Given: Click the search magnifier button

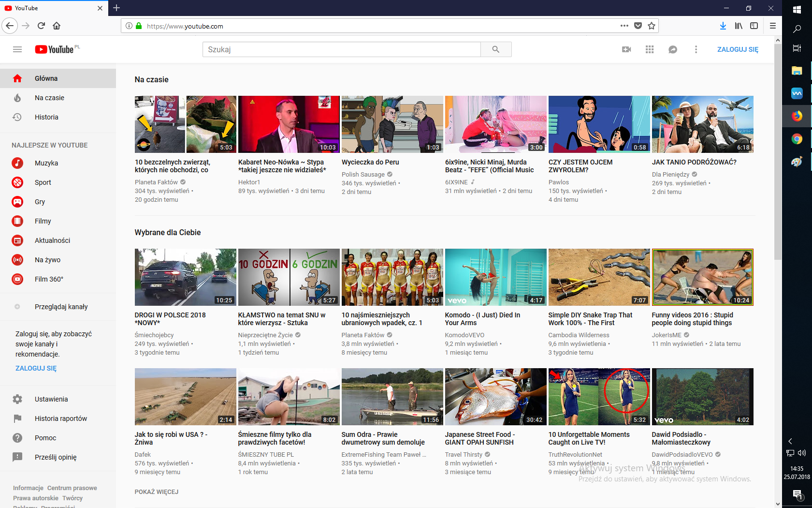Looking at the screenshot, I should (496, 49).
